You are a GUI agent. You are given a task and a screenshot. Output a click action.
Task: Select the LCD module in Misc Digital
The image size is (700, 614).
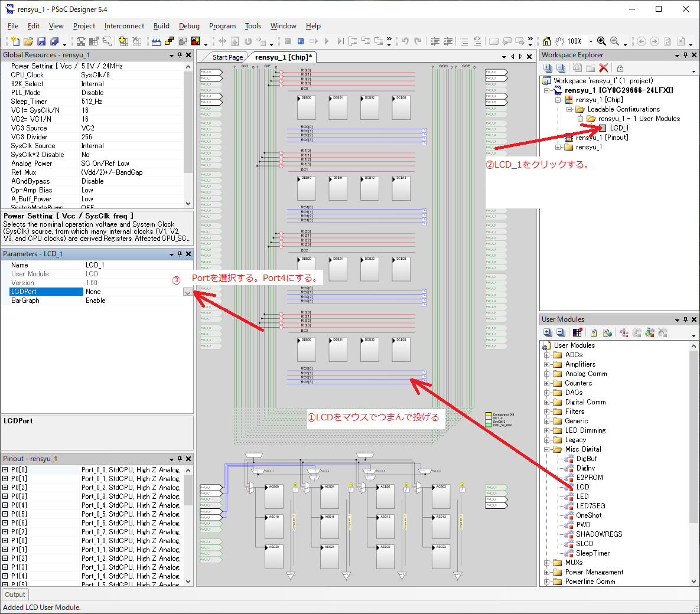point(582,487)
